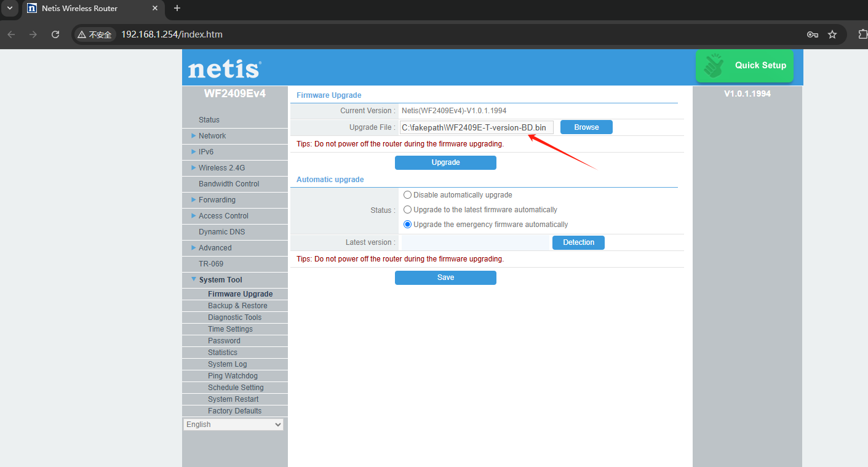Click the Detection button

tap(578, 242)
